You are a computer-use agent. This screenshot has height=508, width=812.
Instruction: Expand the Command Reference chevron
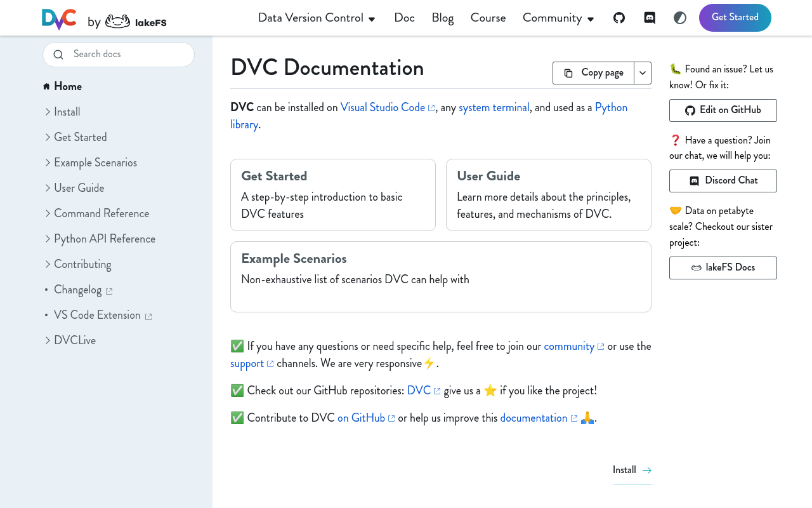tap(48, 213)
